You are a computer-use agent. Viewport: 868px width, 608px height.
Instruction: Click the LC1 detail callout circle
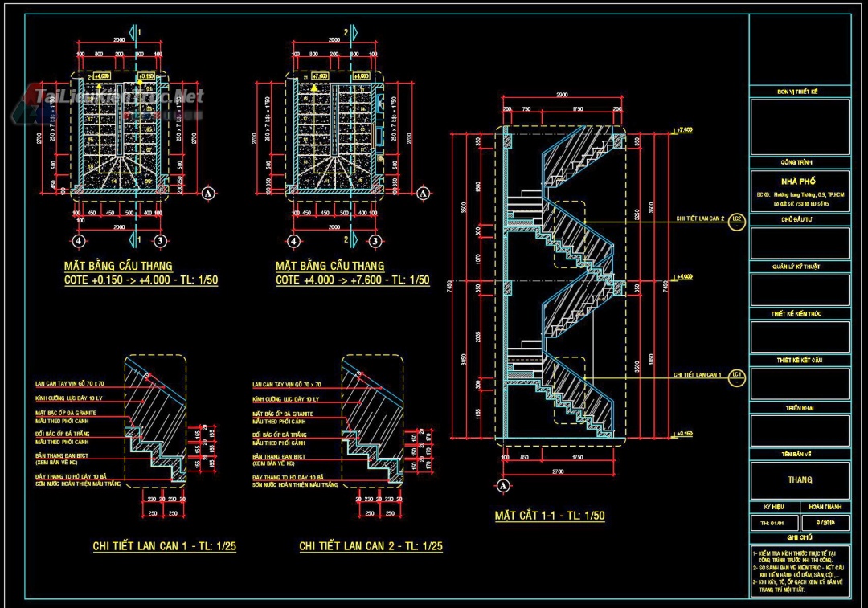(737, 377)
